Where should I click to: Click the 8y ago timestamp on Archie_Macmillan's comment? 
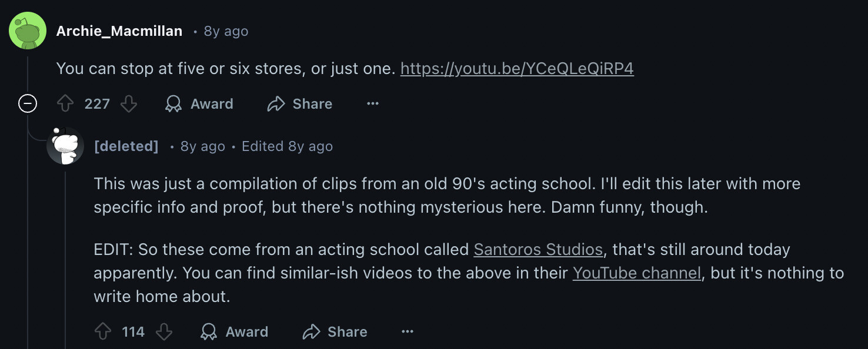(226, 31)
